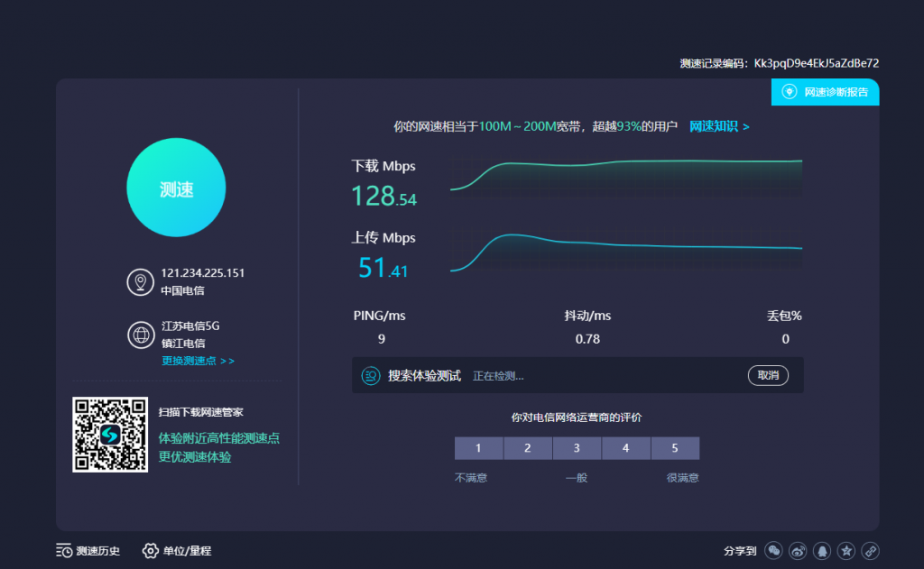Open 单位/量程 unit settings gear
Image resolution: width=924 pixels, height=569 pixels.
pyautogui.click(x=177, y=550)
